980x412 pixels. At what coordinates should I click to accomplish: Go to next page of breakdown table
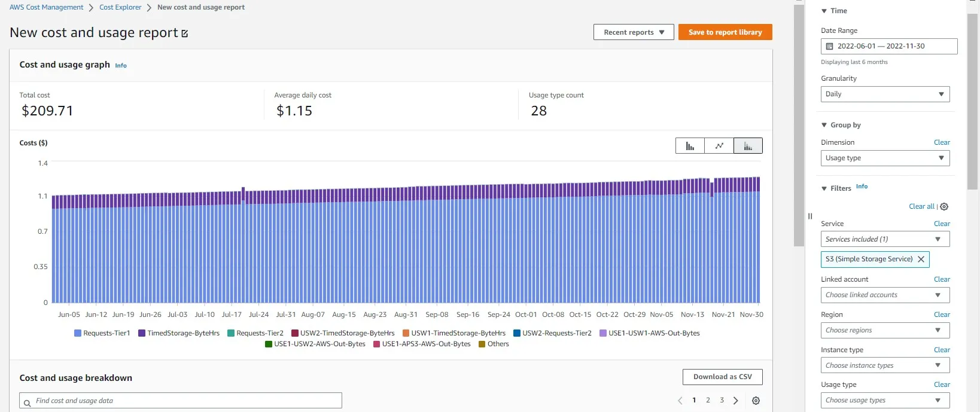click(736, 401)
